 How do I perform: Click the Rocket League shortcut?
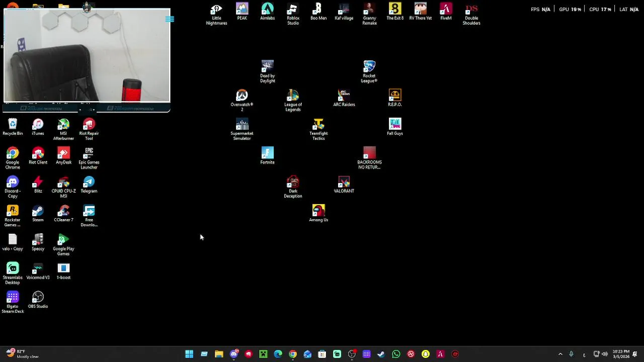[x=369, y=72]
